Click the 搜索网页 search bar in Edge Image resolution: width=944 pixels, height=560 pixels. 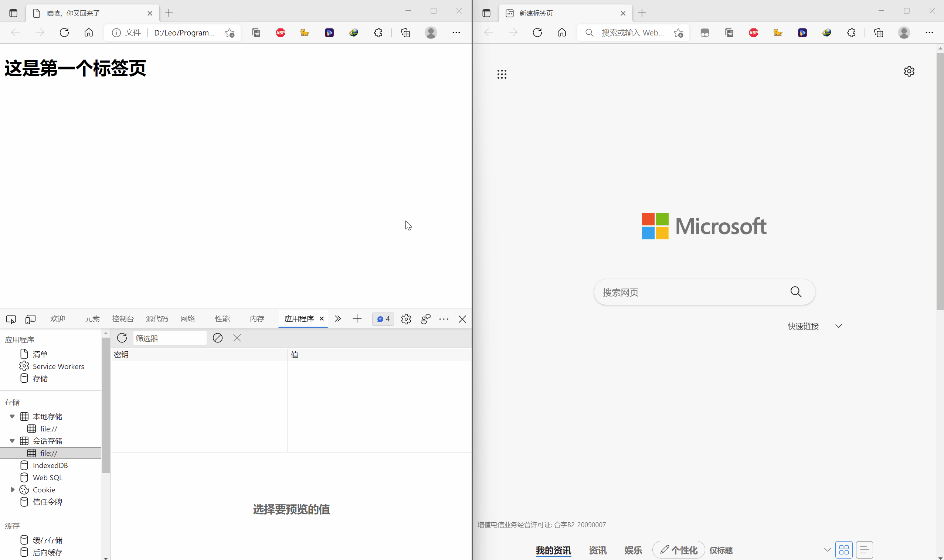704,292
